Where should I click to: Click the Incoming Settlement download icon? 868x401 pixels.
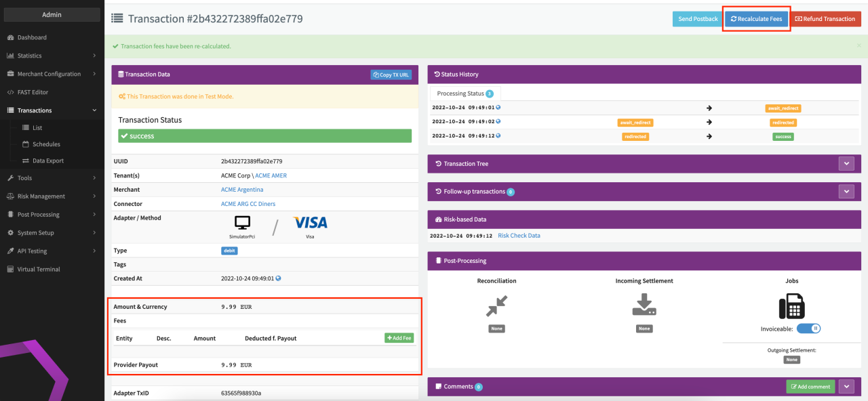tap(644, 305)
